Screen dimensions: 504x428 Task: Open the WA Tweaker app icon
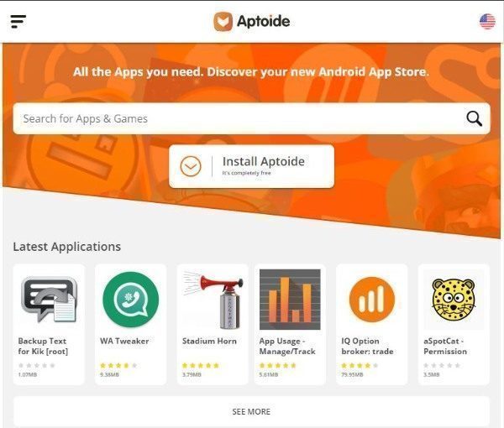130,300
